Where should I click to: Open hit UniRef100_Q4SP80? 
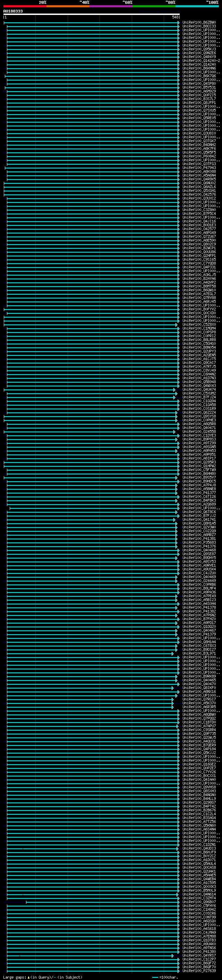click(x=199, y=84)
